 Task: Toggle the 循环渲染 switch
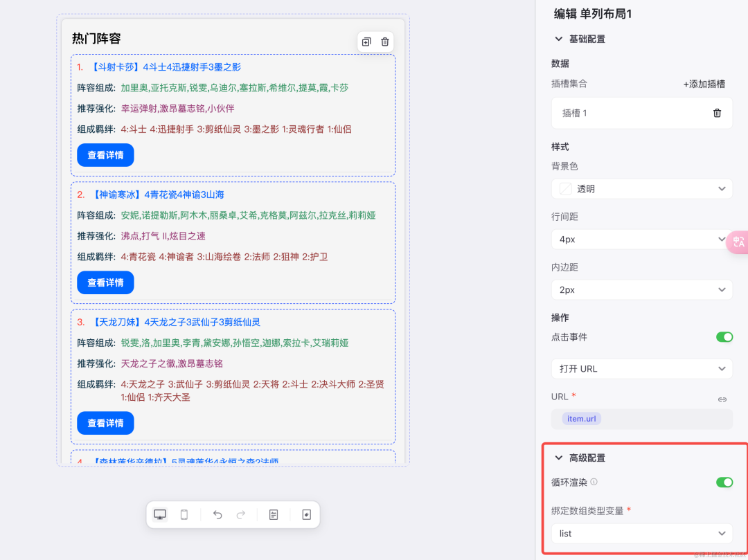coord(724,482)
